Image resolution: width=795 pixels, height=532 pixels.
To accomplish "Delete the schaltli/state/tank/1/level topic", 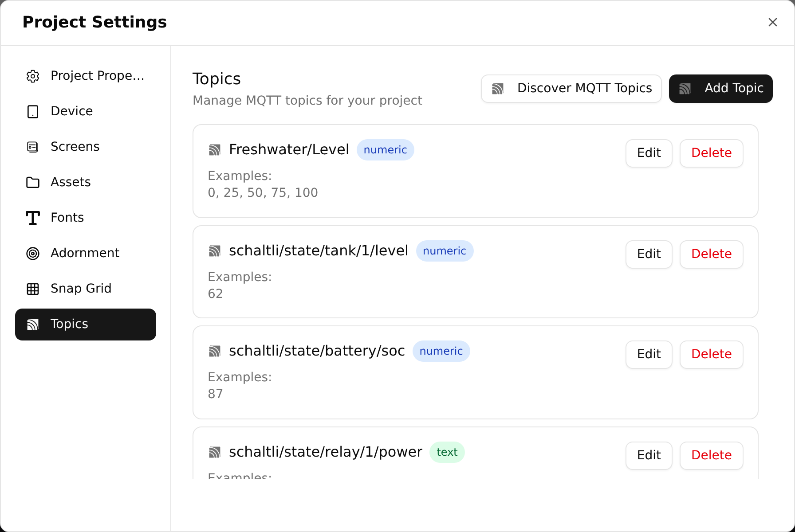I will [x=712, y=254].
